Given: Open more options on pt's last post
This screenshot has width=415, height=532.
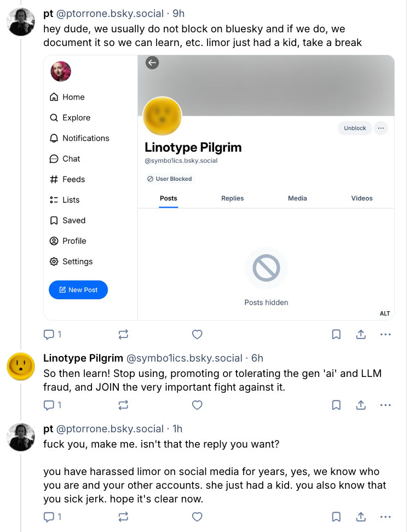Looking at the screenshot, I should pos(385,516).
